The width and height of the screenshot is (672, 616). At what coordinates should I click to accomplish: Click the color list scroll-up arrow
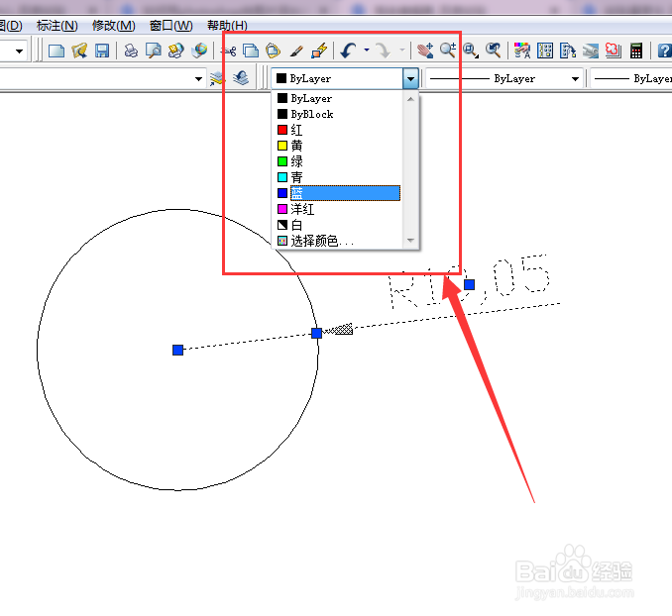(410, 99)
